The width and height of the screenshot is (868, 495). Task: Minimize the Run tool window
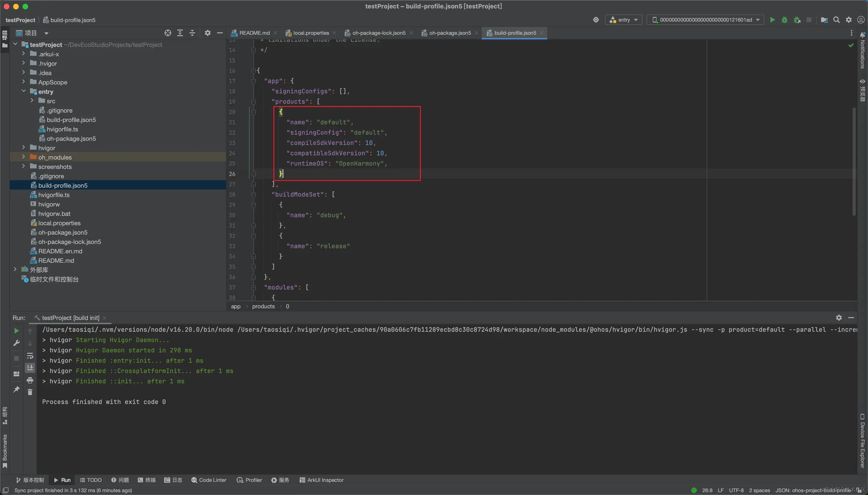pos(851,318)
